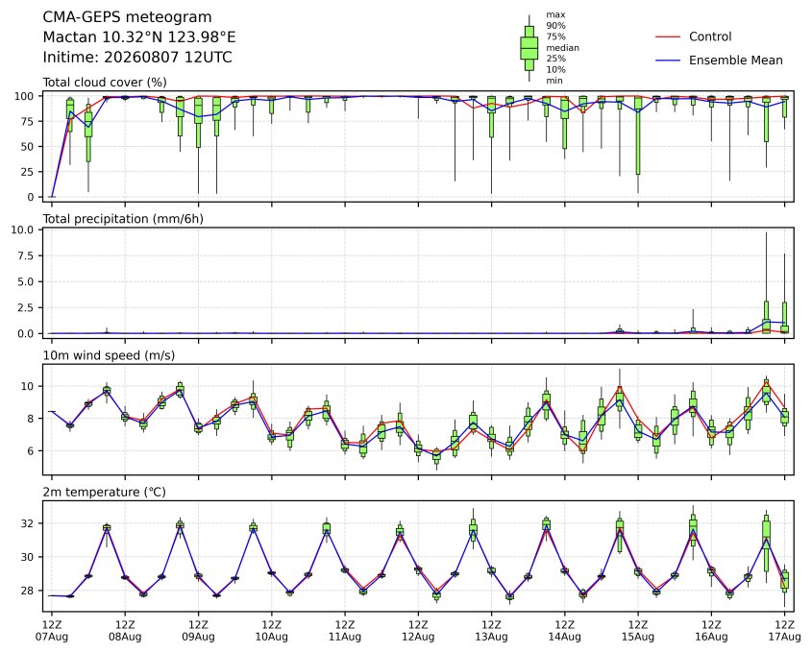
Task: Click the 'Initime: 20260807 12UTC' text
Action: [137, 57]
